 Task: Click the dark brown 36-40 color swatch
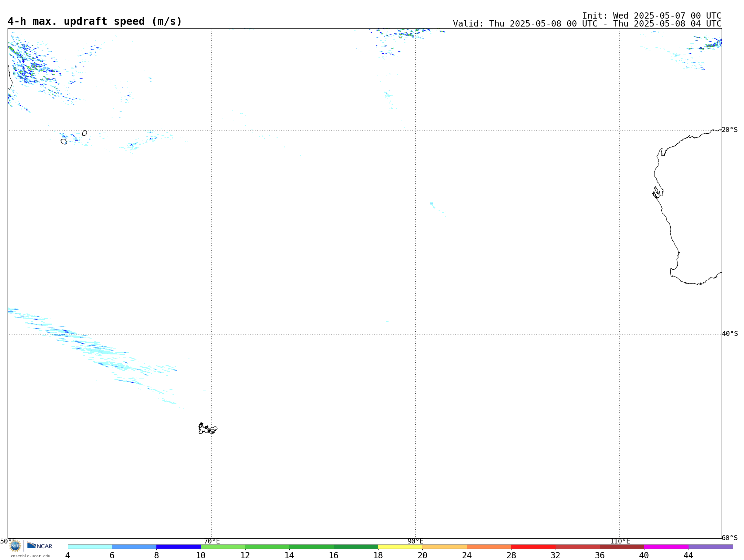pyautogui.click(x=622, y=547)
